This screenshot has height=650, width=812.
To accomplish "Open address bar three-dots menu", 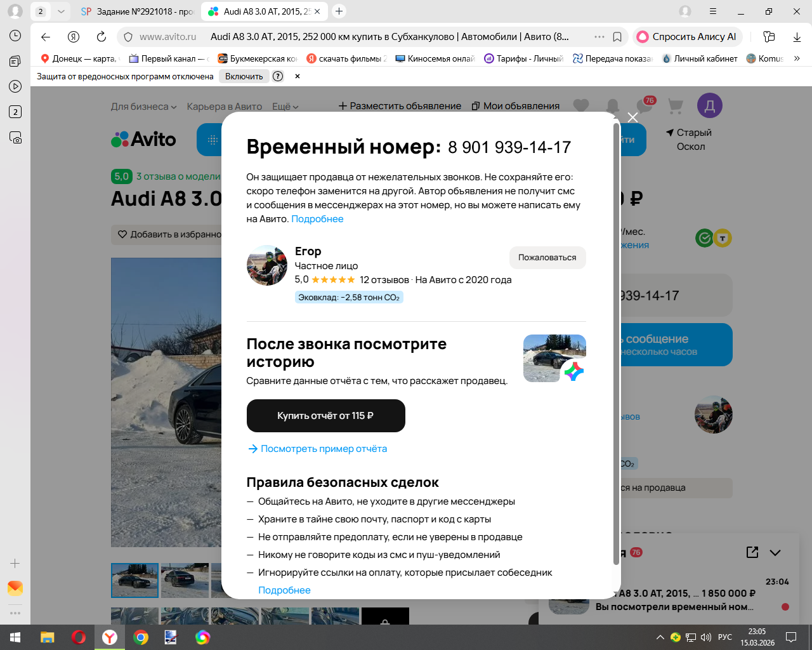I will click(x=599, y=37).
